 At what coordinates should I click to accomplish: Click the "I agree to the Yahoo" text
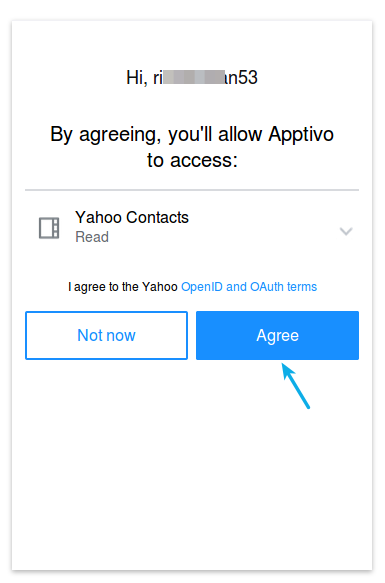click(123, 287)
